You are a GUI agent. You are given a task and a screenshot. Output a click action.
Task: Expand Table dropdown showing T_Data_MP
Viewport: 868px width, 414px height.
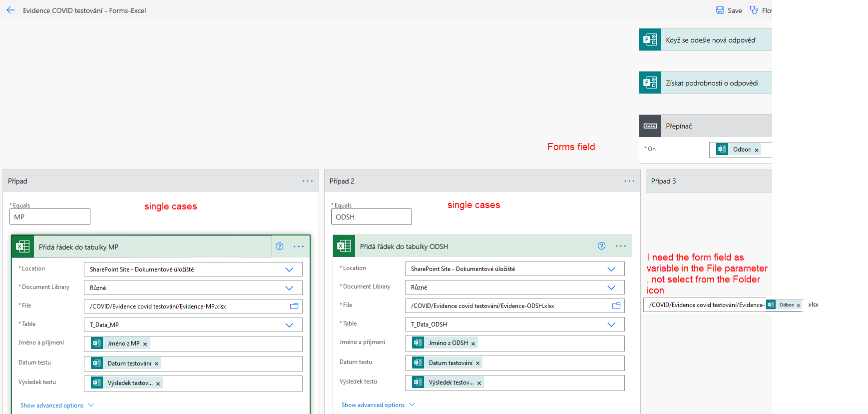tap(289, 325)
